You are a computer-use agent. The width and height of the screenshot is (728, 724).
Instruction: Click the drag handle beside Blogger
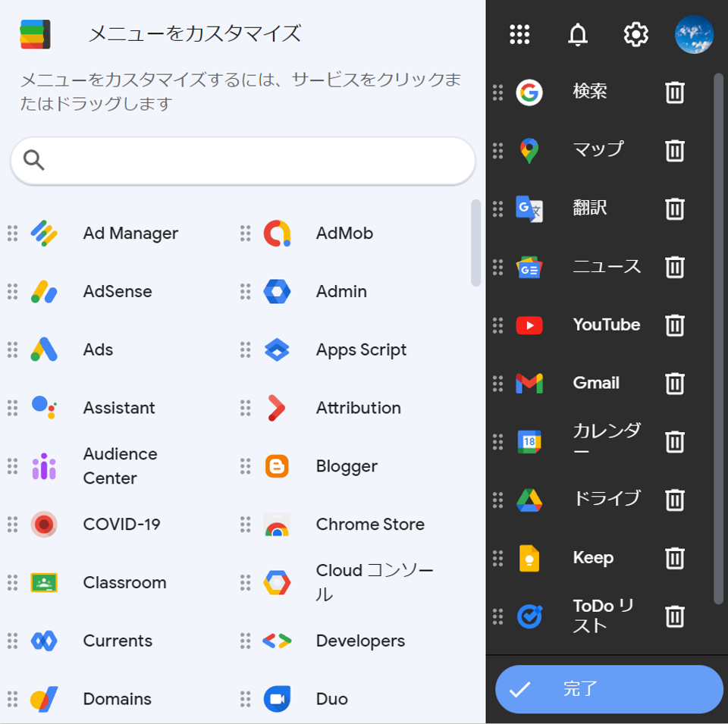245,466
